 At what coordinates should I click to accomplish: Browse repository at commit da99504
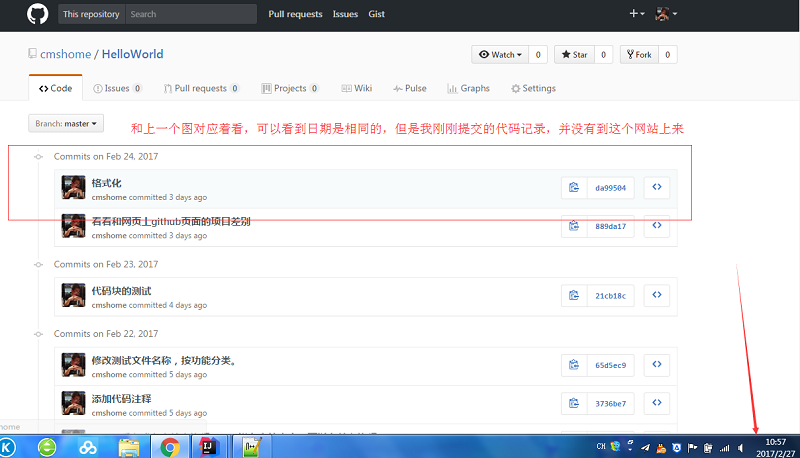[656, 187]
